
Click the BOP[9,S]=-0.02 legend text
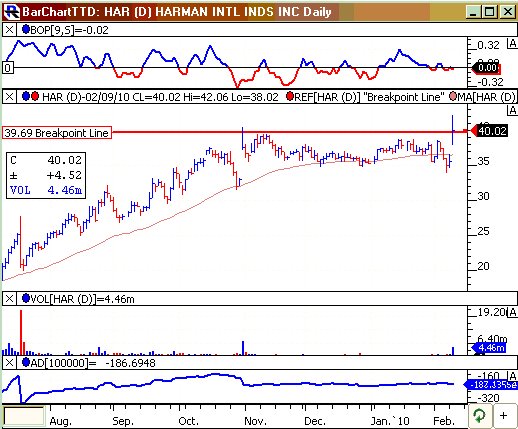tap(69, 30)
